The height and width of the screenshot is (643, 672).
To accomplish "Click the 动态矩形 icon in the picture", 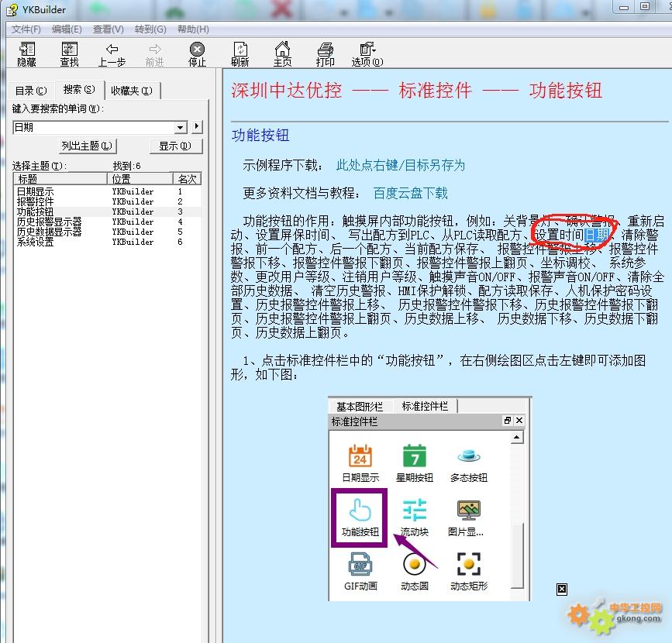I will 468,564.
